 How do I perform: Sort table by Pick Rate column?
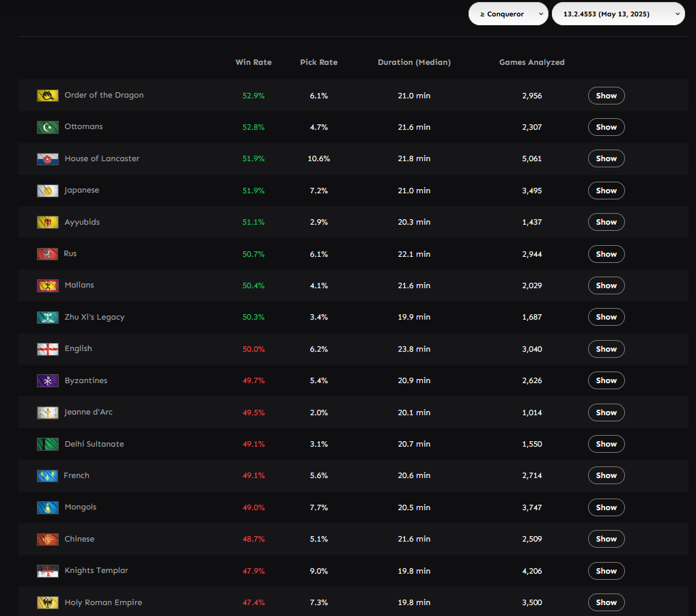pyautogui.click(x=318, y=62)
